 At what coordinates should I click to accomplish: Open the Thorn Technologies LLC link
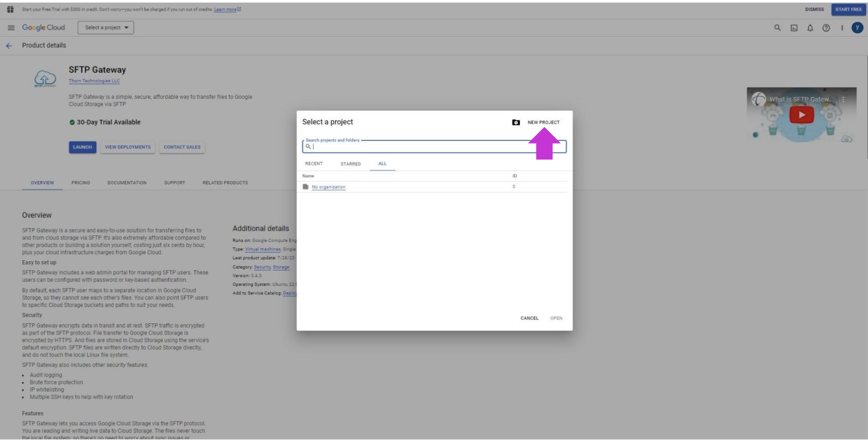click(x=94, y=81)
